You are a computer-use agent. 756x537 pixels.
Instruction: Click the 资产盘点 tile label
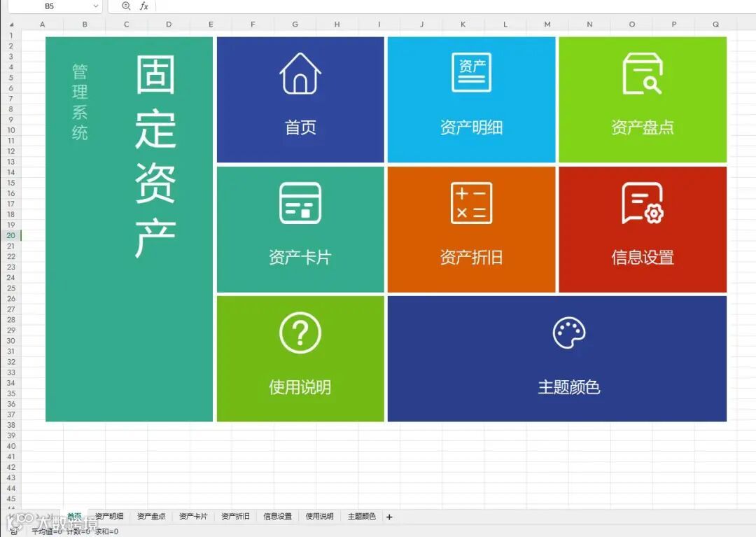point(642,127)
